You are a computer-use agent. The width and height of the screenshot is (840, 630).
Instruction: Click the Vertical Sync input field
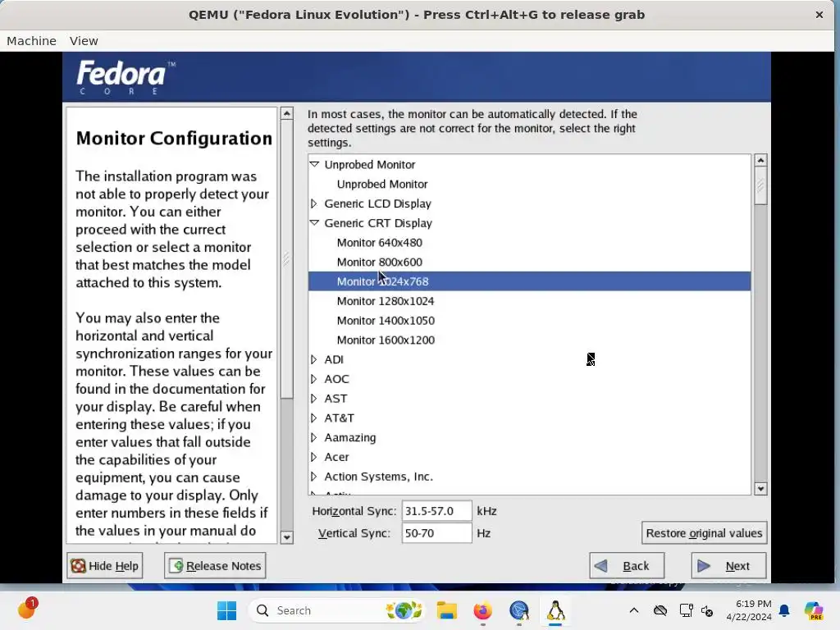pos(436,533)
